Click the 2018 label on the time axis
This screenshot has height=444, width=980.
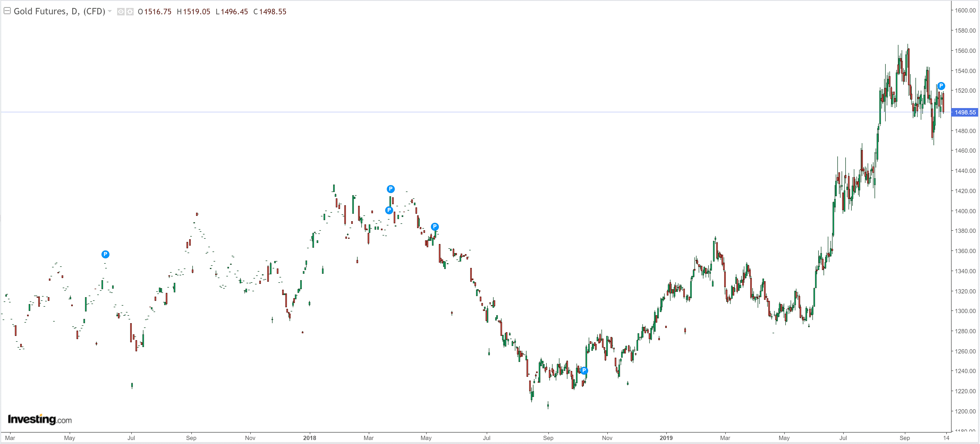click(x=310, y=438)
